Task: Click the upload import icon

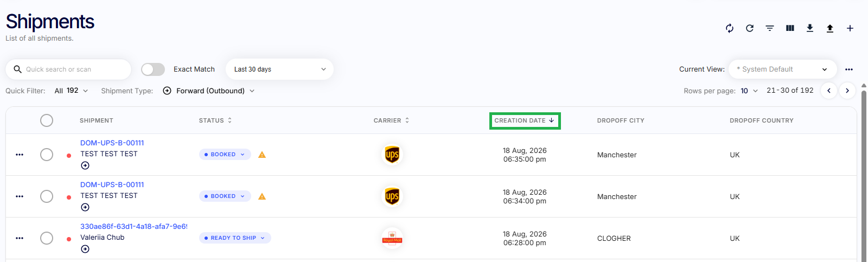Action: pyautogui.click(x=830, y=28)
